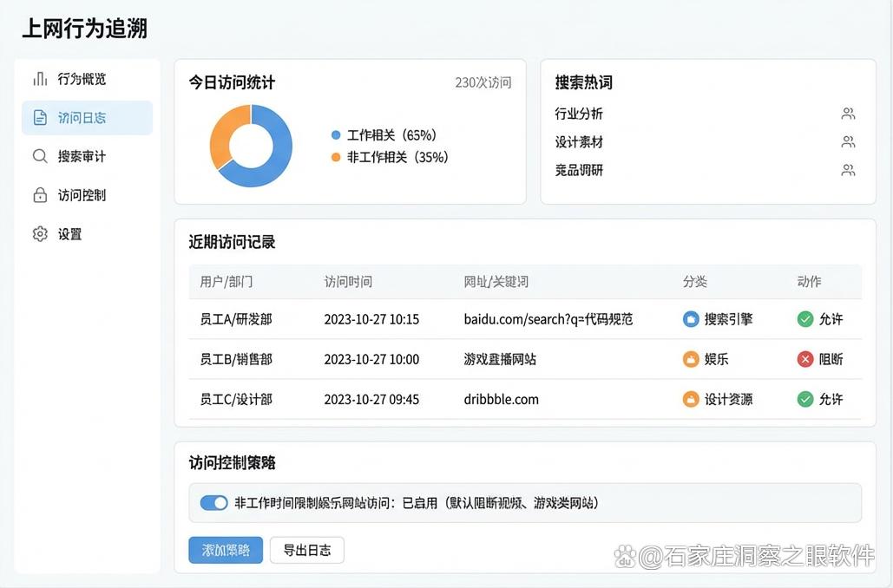Screen dimensions: 893x588
Task: Click the 搜索热词 card title
Action: tap(584, 82)
